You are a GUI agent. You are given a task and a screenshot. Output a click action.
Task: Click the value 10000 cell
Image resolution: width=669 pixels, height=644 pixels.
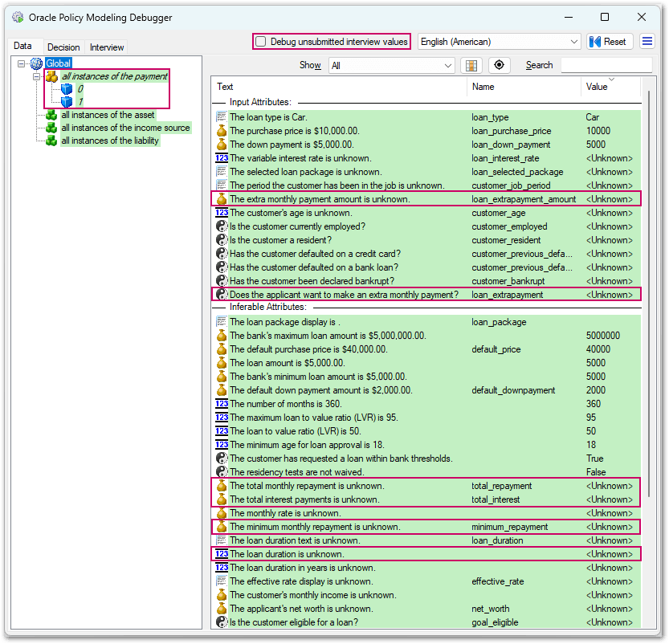click(x=598, y=131)
